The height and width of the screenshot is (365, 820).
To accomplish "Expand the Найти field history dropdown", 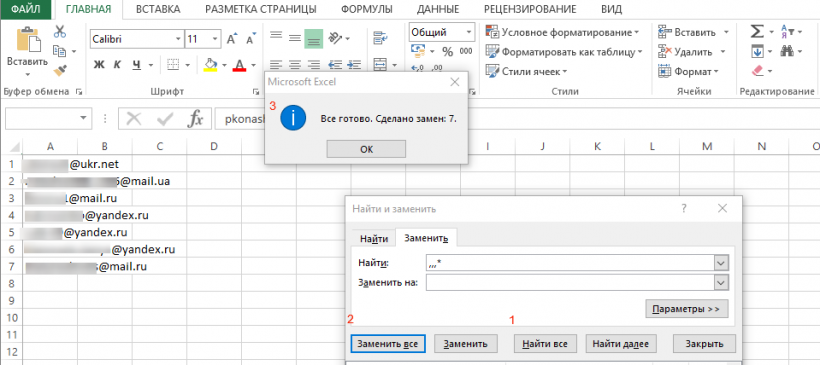I will tap(721, 263).
